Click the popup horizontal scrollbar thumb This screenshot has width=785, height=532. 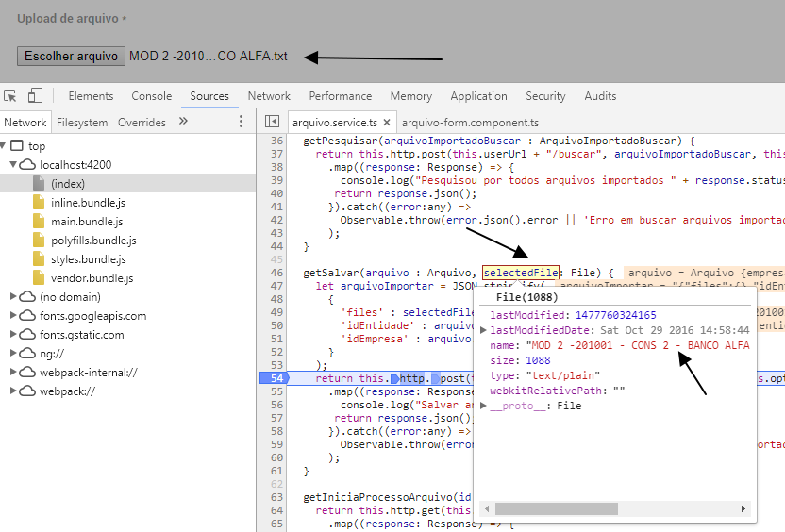click(557, 508)
